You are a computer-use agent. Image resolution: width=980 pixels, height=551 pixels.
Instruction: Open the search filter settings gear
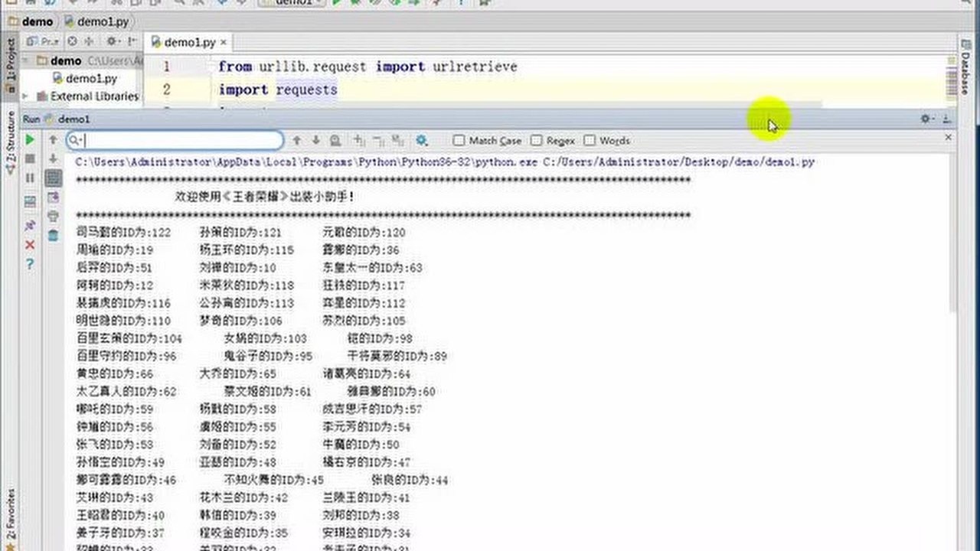coord(421,141)
